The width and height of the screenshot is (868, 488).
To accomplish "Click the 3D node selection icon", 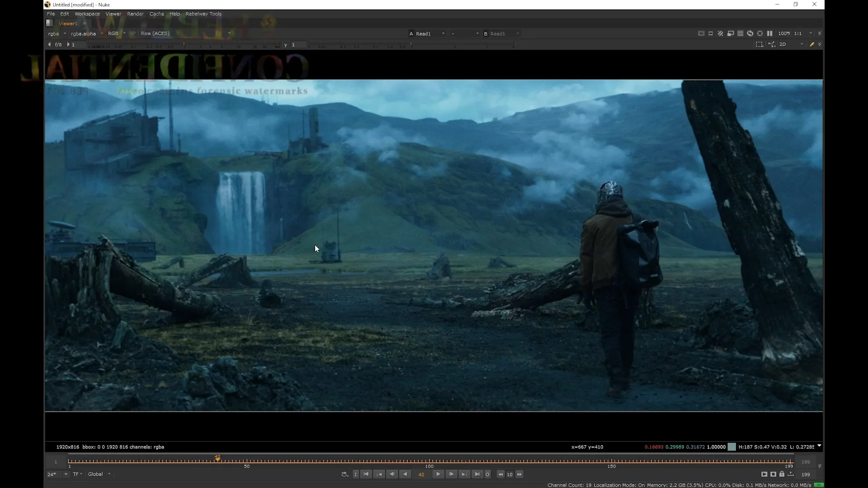I will click(772, 44).
